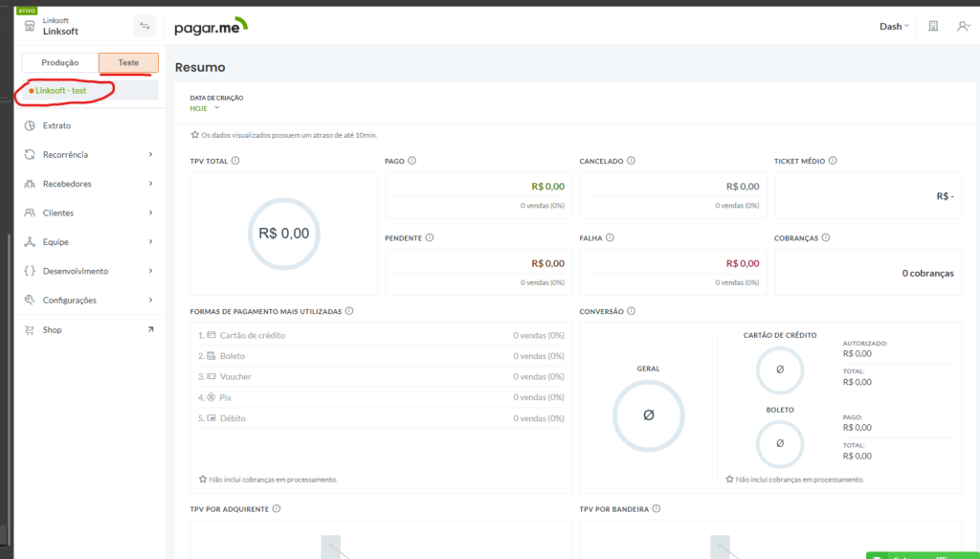Expand the Desenvolvimento sidebar section
Screen dimensions: 980x559
click(x=89, y=271)
